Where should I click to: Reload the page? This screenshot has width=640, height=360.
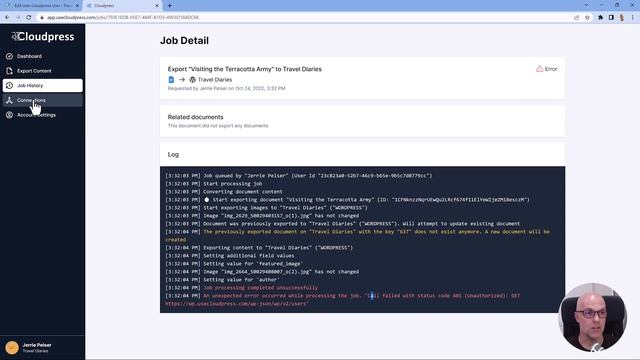pyautogui.click(x=29, y=18)
